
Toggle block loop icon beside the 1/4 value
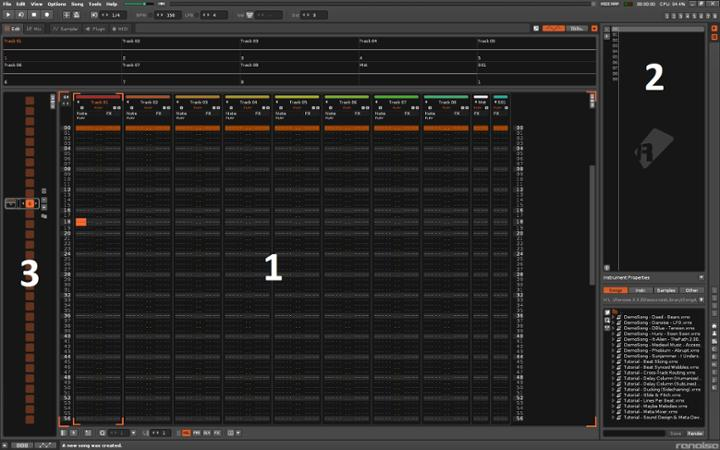94,15
